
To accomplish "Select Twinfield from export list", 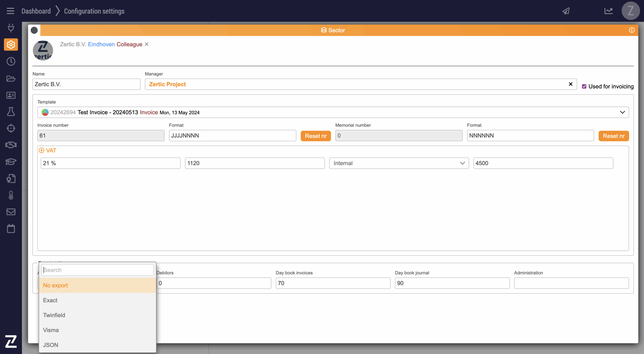I will [x=54, y=315].
